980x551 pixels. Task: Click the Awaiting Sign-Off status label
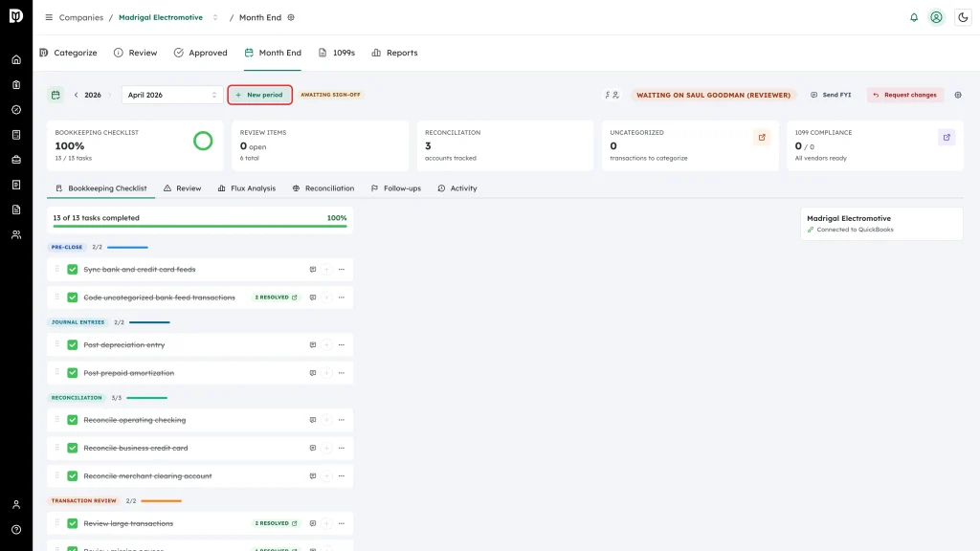click(x=330, y=95)
